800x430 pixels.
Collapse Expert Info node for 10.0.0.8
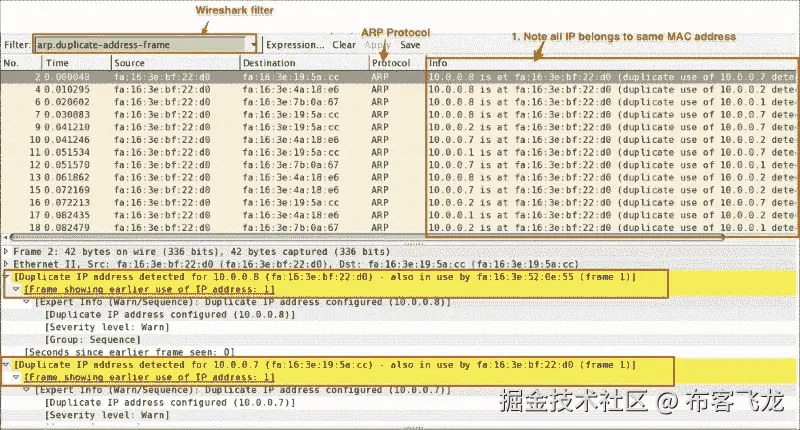[x=27, y=302]
